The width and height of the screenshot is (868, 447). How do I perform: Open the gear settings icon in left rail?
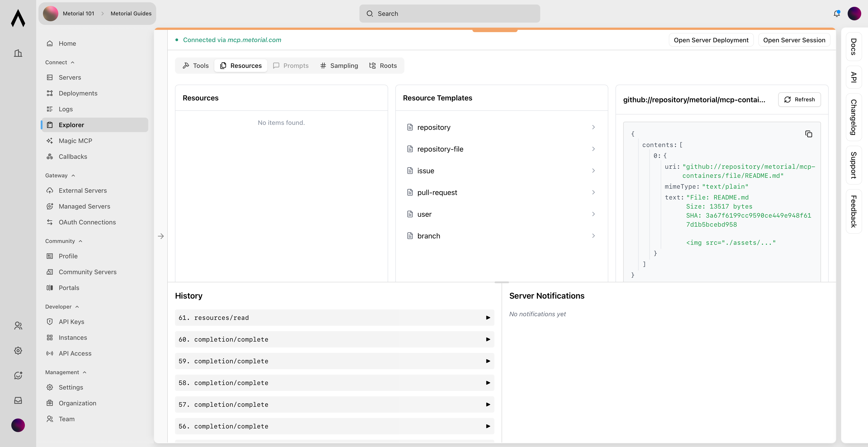pyautogui.click(x=18, y=351)
